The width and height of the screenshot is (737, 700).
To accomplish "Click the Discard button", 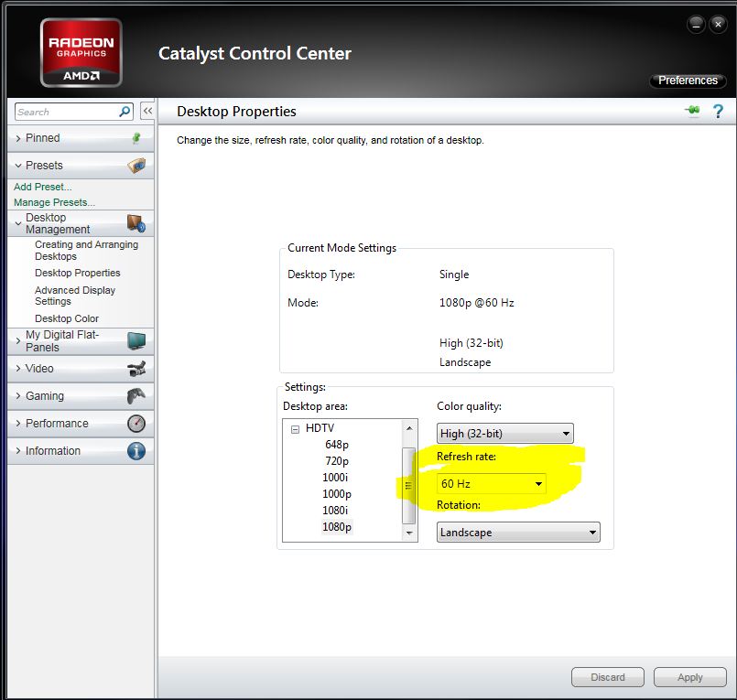I will pyautogui.click(x=607, y=677).
